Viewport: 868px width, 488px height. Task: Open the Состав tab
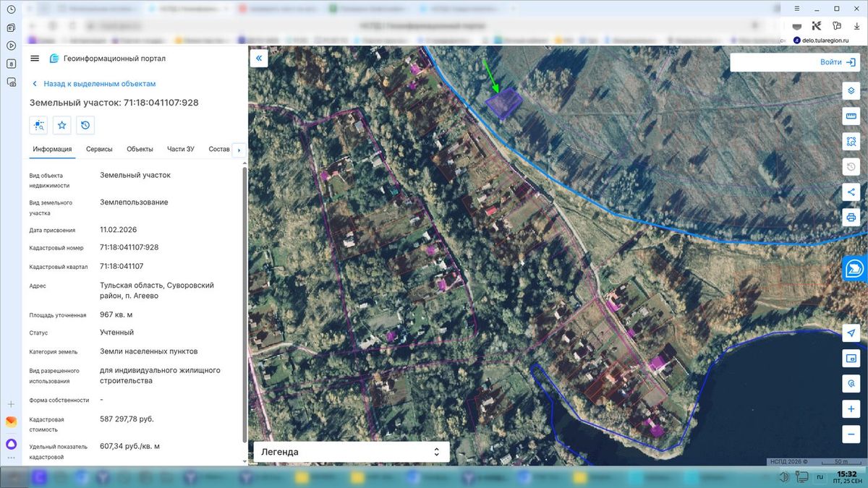[218, 149]
